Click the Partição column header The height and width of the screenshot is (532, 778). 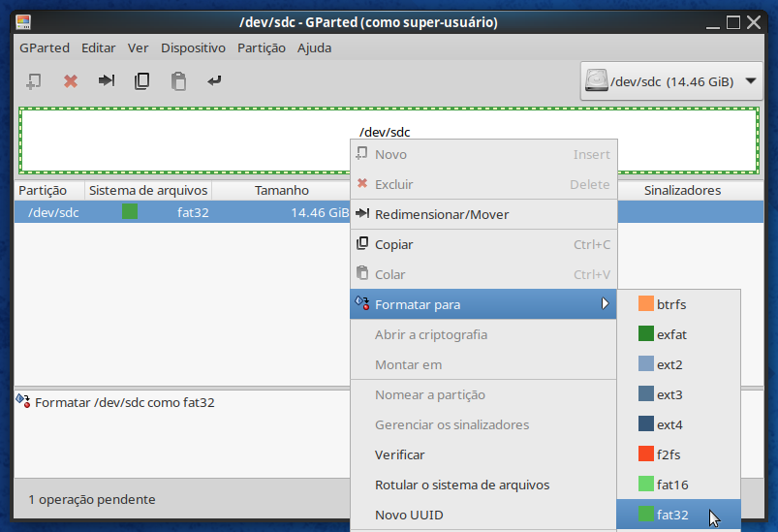[x=49, y=191]
